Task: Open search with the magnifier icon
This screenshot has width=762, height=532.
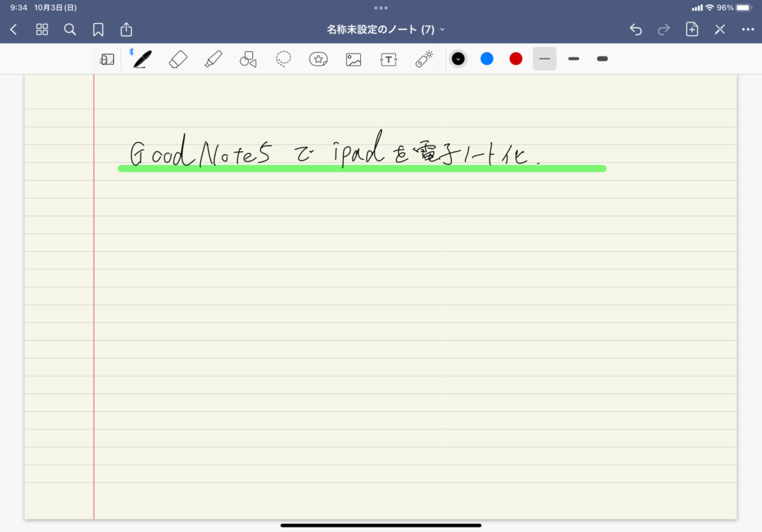Action: click(x=70, y=30)
